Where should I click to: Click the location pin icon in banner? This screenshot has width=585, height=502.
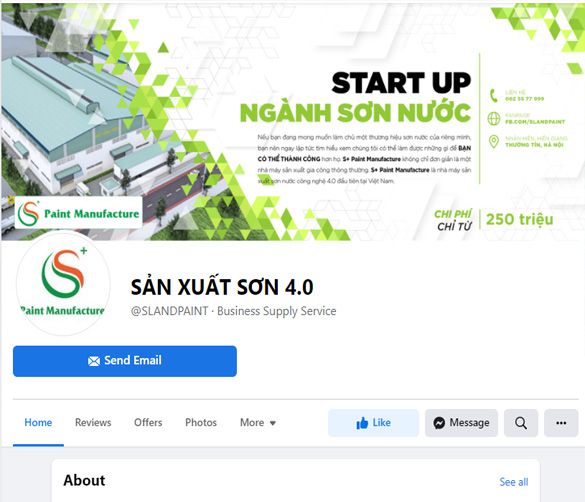[x=494, y=142]
